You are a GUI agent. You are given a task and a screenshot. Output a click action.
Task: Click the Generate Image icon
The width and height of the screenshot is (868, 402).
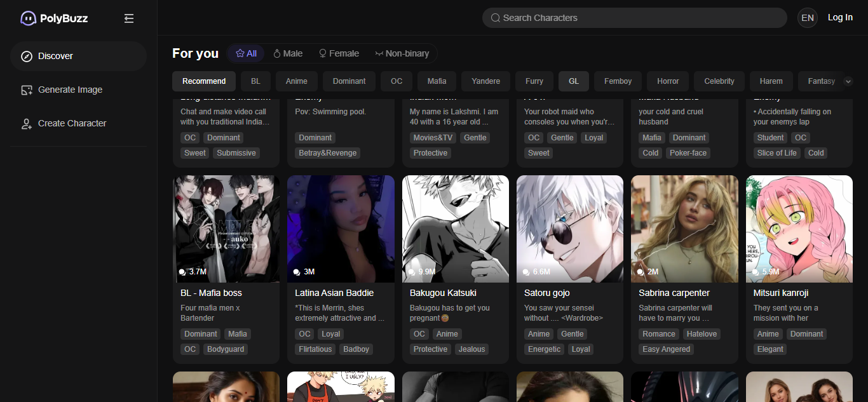[x=27, y=90]
